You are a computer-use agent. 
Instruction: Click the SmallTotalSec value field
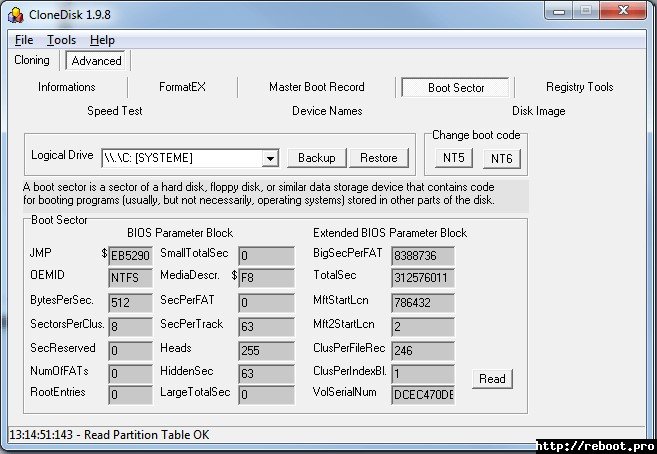(x=266, y=255)
